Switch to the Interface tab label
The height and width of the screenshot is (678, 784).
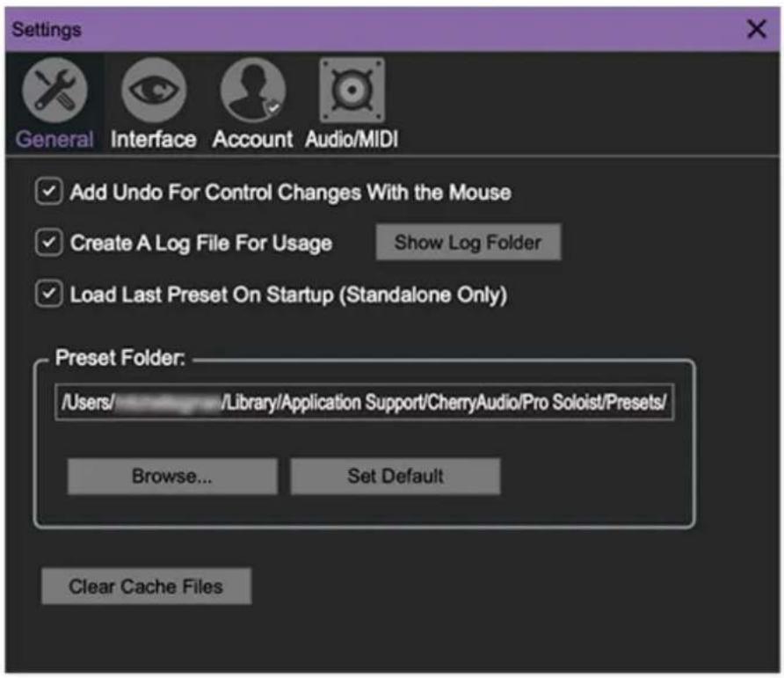[x=154, y=139]
